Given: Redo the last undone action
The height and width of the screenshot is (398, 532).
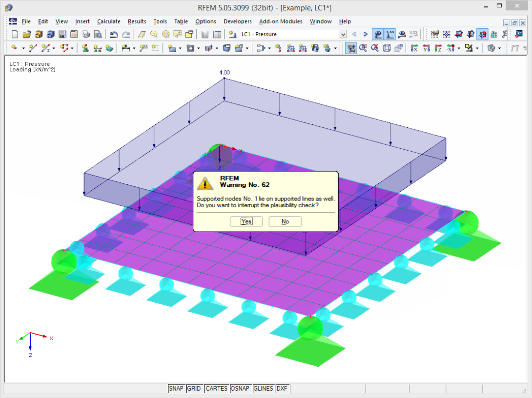Looking at the screenshot, I should [x=126, y=34].
